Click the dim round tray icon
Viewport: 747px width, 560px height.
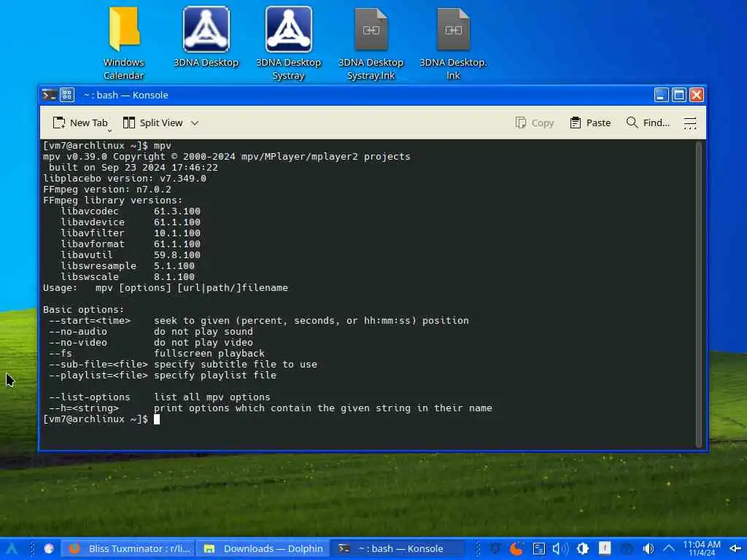tap(627, 548)
